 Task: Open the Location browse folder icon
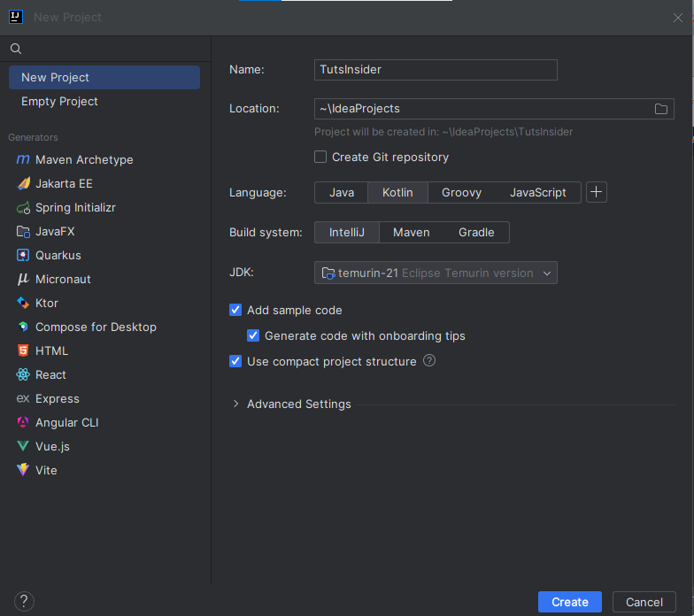[x=660, y=109]
